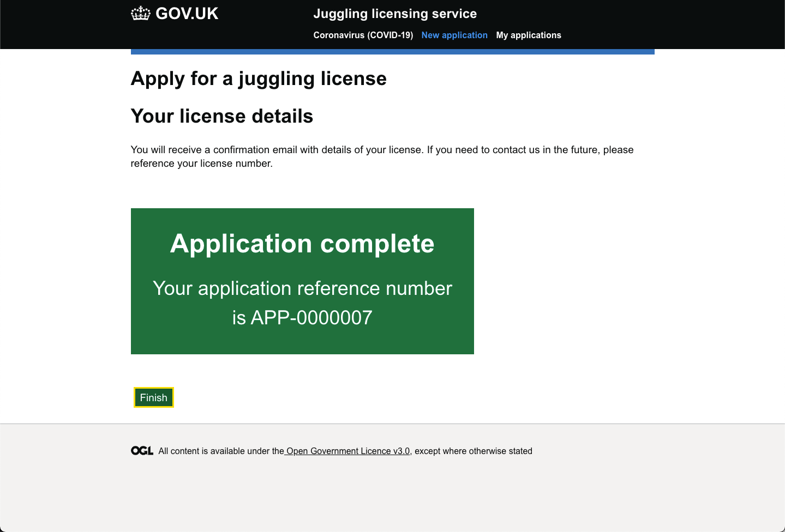Follow the Open Government Licence v3.0 link
The image size is (785, 532).
pos(347,451)
